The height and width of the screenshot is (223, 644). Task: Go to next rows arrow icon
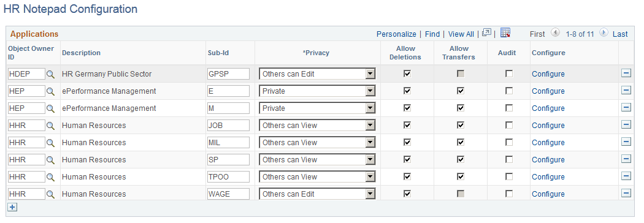tap(604, 33)
